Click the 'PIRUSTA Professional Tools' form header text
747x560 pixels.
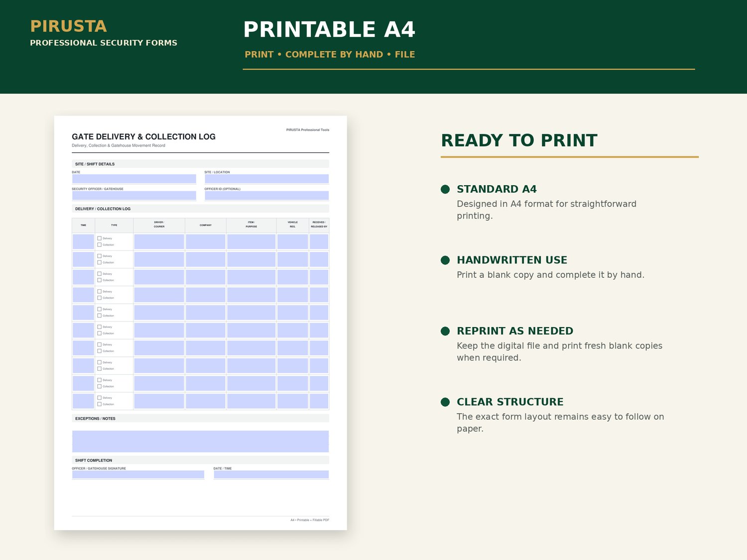pyautogui.click(x=308, y=130)
